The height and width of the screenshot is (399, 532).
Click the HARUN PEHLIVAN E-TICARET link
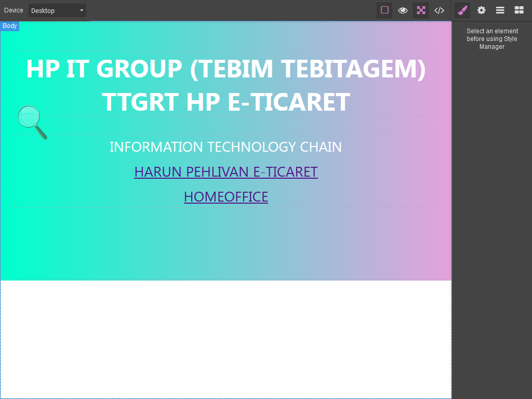(x=226, y=171)
